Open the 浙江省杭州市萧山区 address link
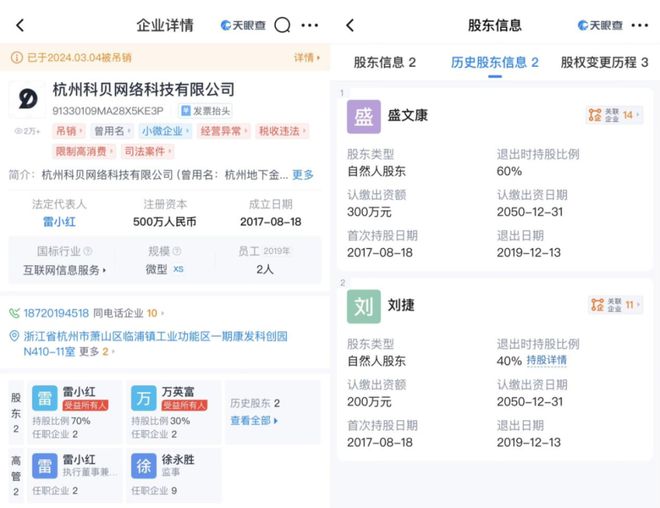 coord(155,343)
